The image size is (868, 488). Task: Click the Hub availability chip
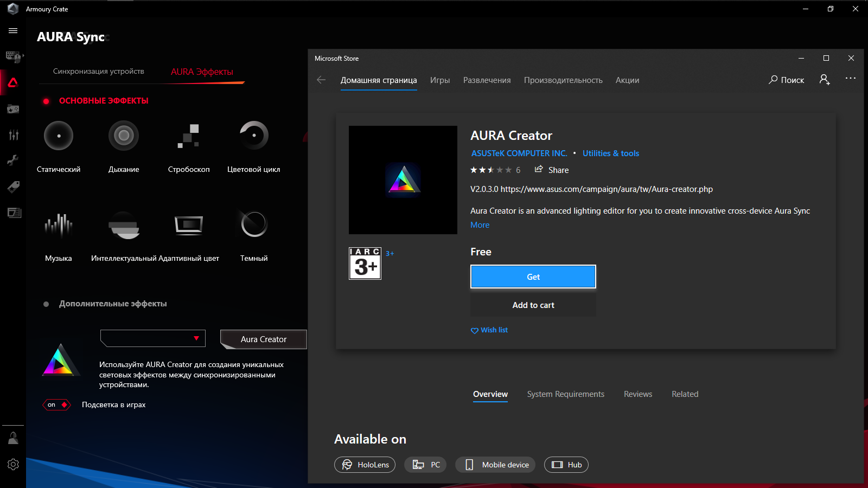pyautogui.click(x=566, y=465)
